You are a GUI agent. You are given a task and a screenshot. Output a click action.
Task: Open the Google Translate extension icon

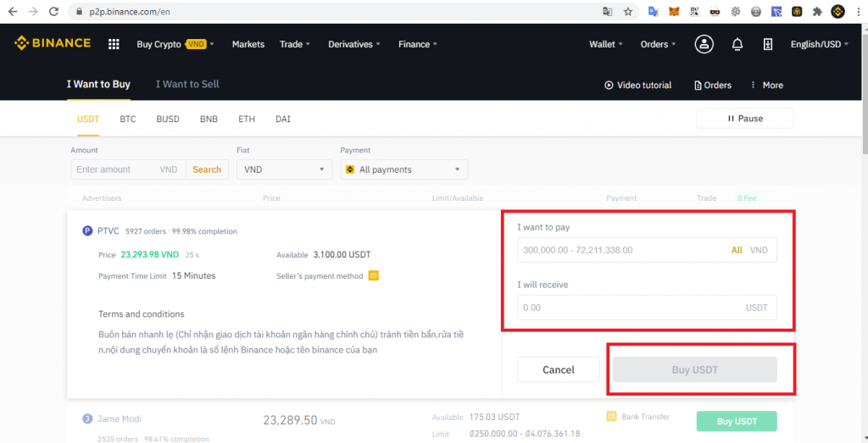pos(654,11)
